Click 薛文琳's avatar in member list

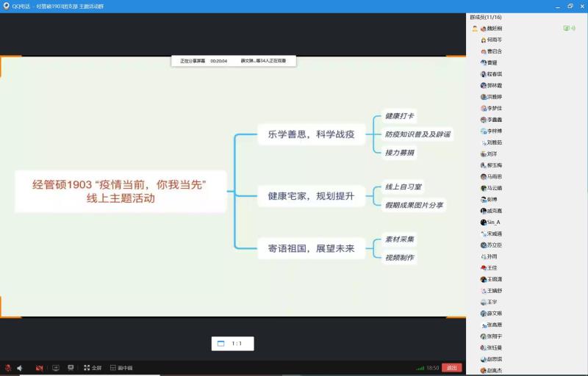click(483, 313)
